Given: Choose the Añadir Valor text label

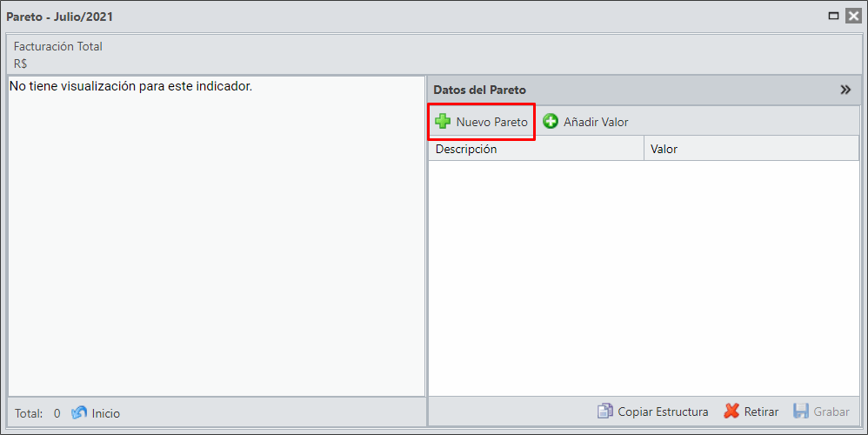Looking at the screenshot, I should (x=596, y=122).
